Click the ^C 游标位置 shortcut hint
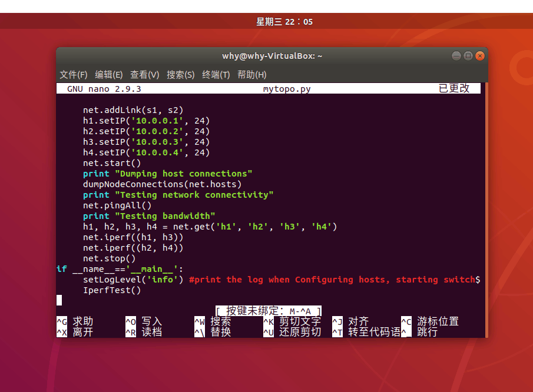The image size is (533, 392). (x=430, y=321)
